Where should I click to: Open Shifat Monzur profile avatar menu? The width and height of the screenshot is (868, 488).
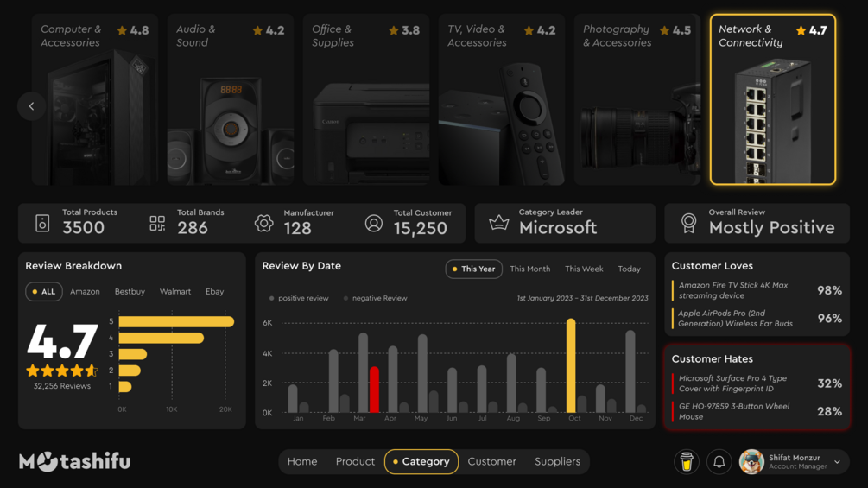pos(751,461)
